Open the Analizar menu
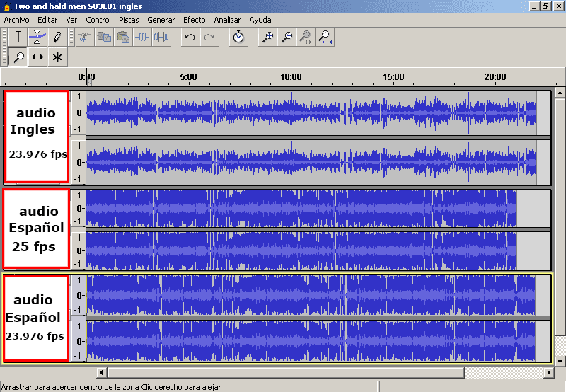Viewport: 566px width, 392px height. coord(227,20)
